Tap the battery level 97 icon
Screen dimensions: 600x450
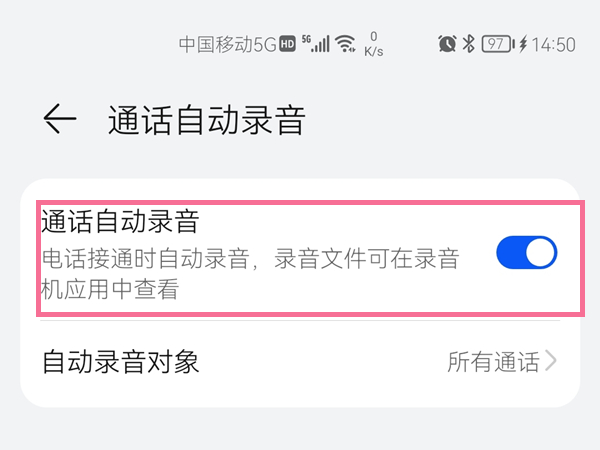(496, 44)
